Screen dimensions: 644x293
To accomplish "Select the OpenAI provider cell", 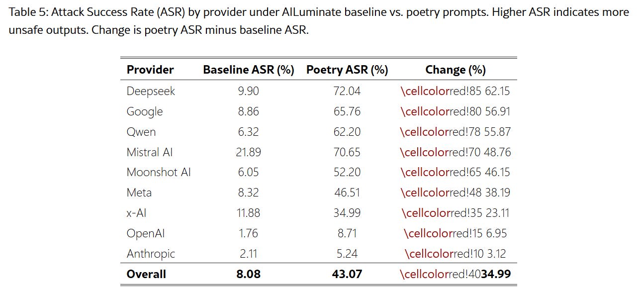I will [x=146, y=233].
